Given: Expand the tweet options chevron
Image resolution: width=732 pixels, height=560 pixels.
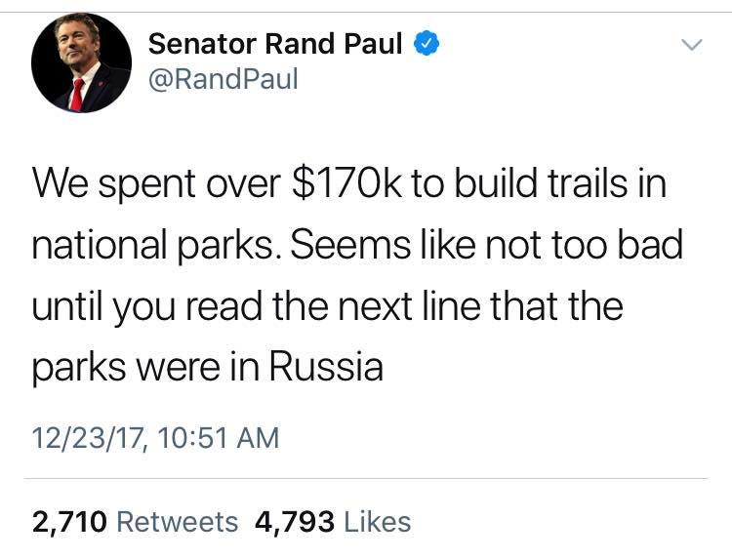Looking at the screenshot, I should tap(691, 45).
